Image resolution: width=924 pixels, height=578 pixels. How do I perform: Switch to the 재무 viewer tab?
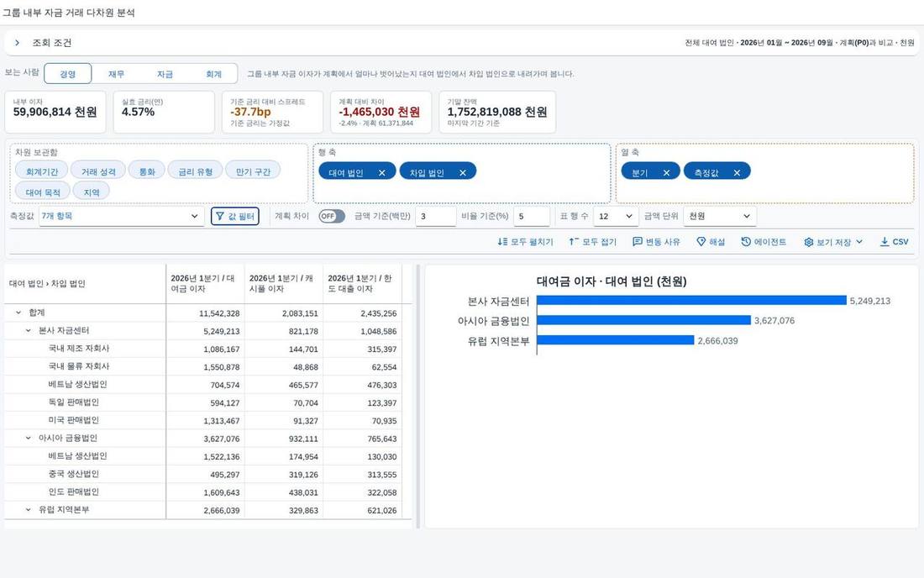coord(116,74)
